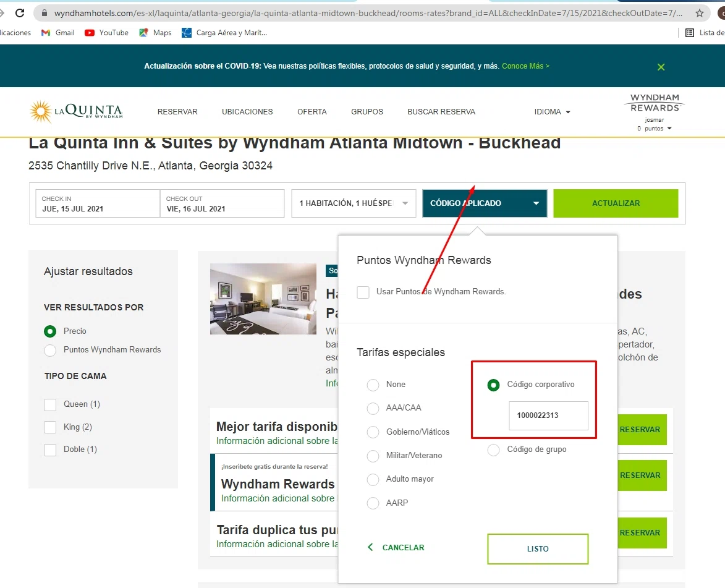Open the CHECK OUT date field

223,203
